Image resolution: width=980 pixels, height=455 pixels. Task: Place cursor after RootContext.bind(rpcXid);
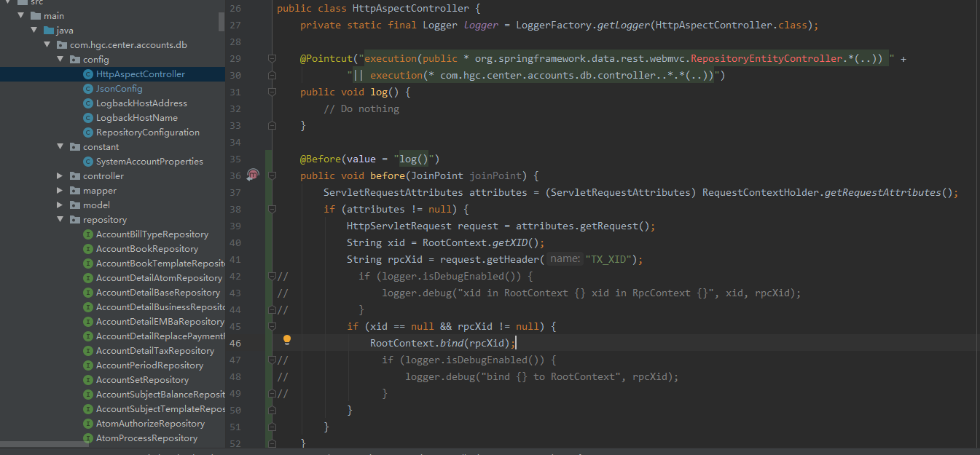[516, 343]
